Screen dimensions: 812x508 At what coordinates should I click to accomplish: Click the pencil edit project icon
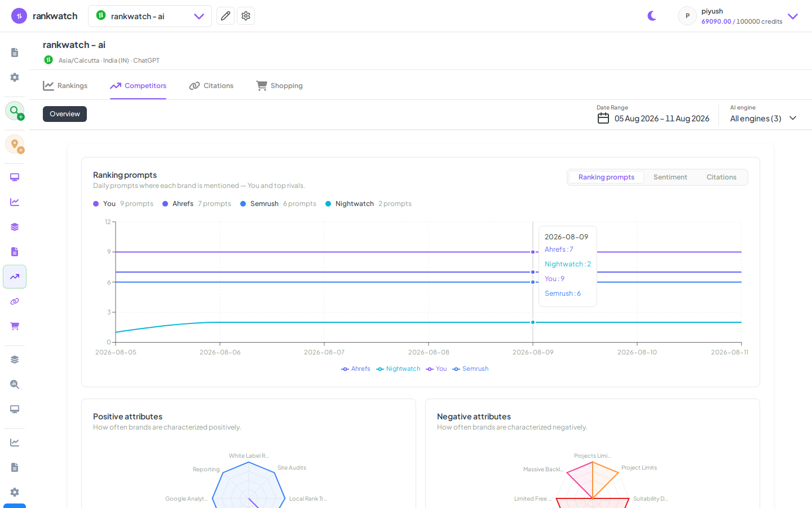point(226,16)
